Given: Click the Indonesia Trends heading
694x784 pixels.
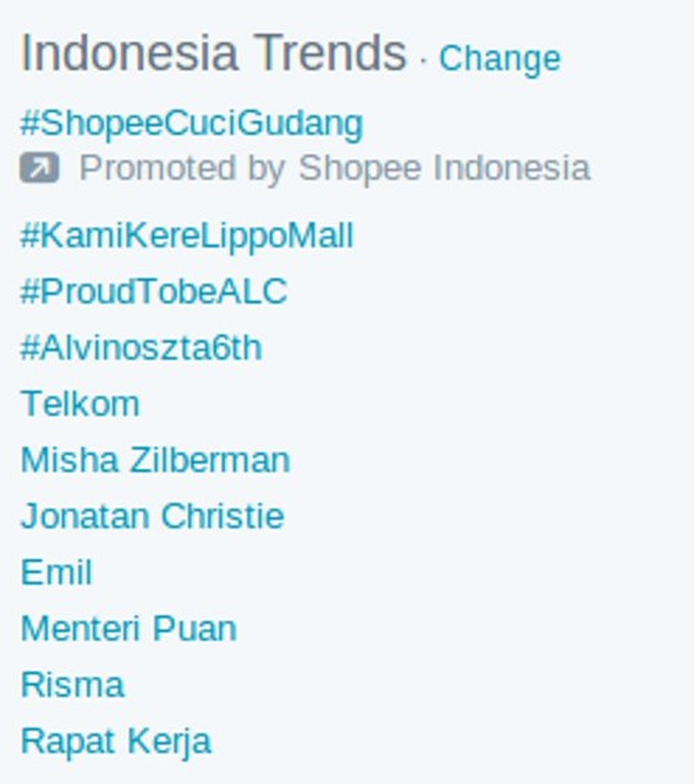Looking at the screenshot, I should coord(214,53).
